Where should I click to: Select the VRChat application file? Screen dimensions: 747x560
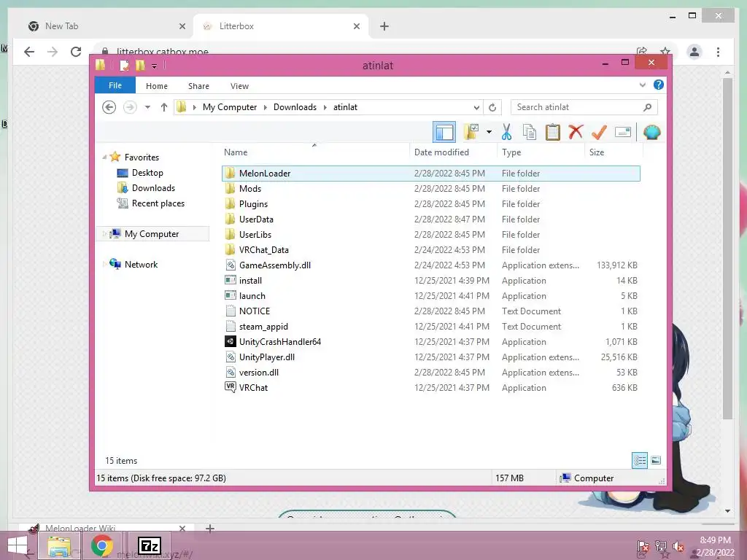431,388
